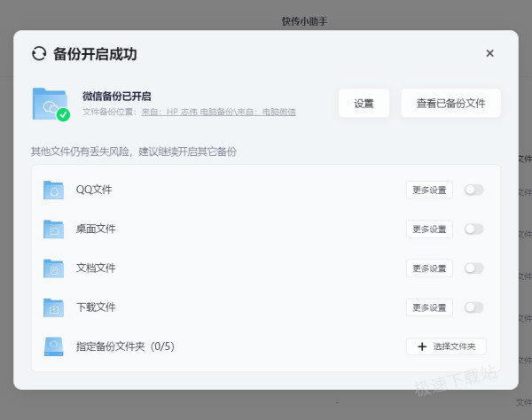Image resolution: width=532 pixels, height=420 pixels.
Task: Toggle the 文档文件 backup switch
Action: (x=474, y=268)
